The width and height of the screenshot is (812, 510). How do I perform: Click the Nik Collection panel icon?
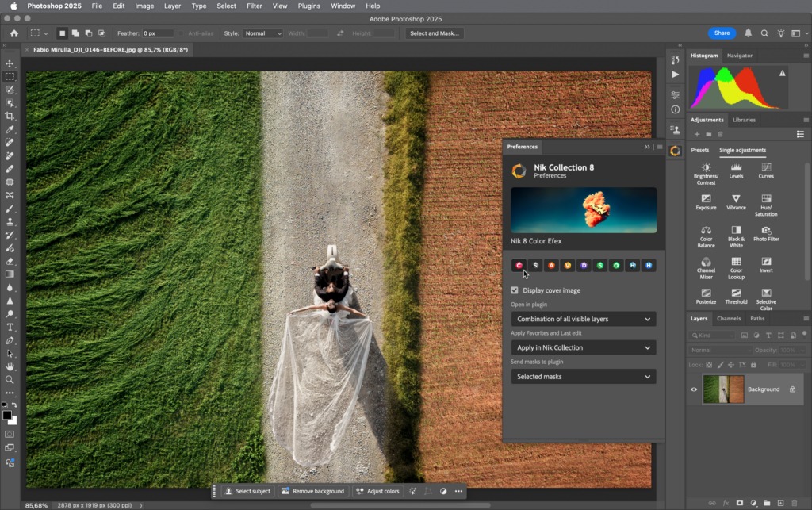[x=675, y=151]
